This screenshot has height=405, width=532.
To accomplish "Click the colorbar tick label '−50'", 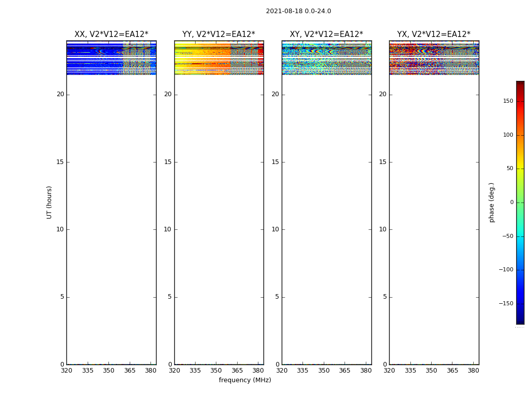I will [508, 236].
